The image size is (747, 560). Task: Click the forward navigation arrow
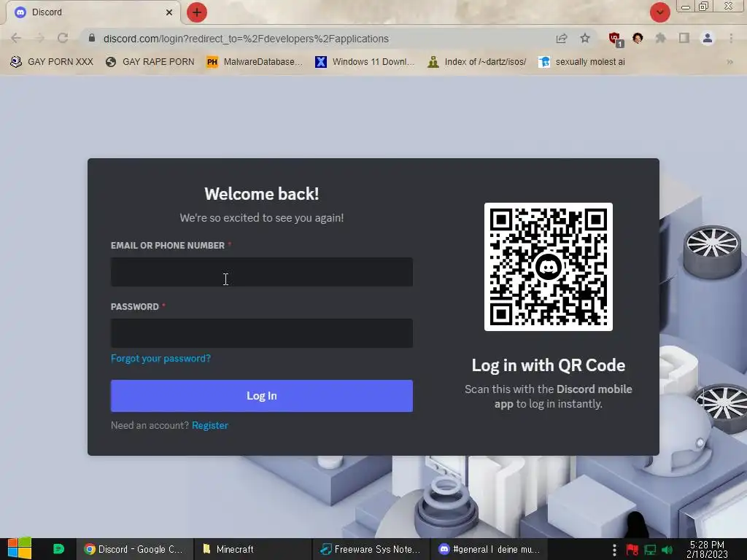point(39,38)
